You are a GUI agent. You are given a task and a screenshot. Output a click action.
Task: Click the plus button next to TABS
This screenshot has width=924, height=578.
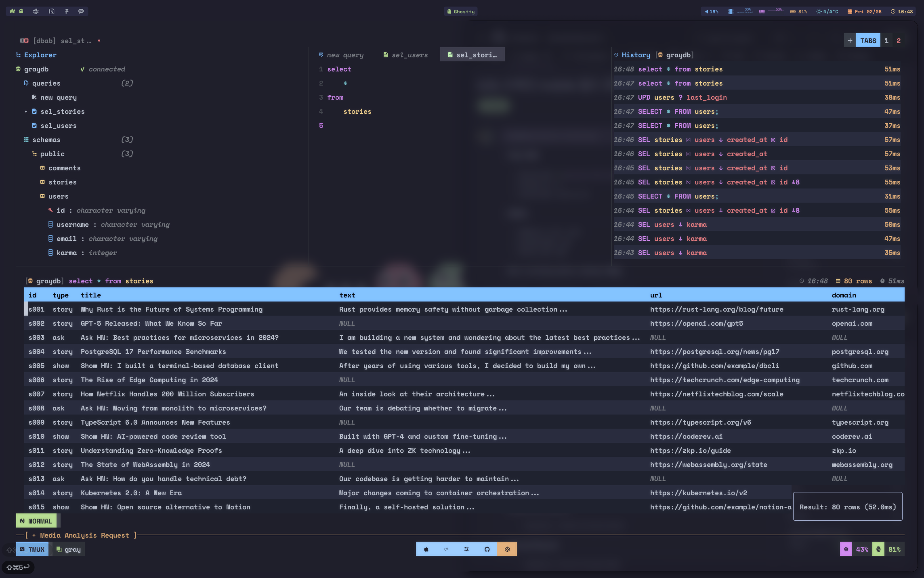pos(850,41)
